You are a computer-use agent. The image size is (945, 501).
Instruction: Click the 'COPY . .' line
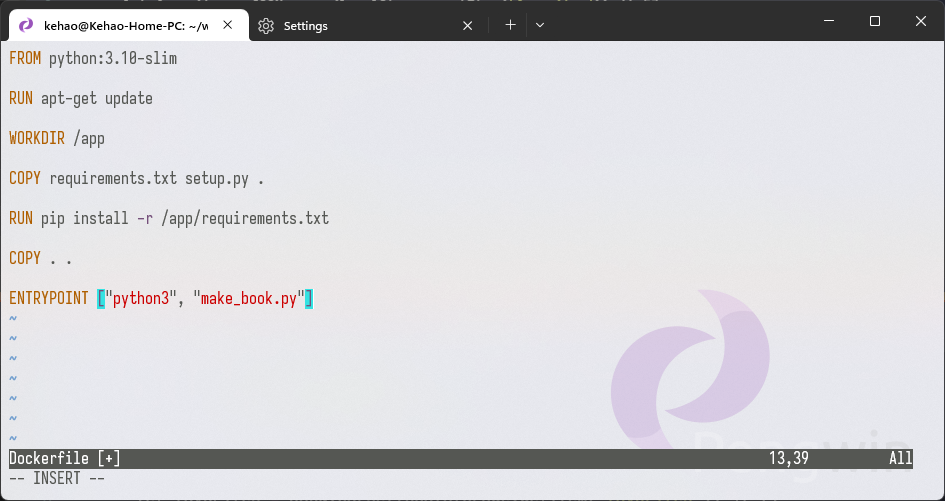click(x=40, y=258)
